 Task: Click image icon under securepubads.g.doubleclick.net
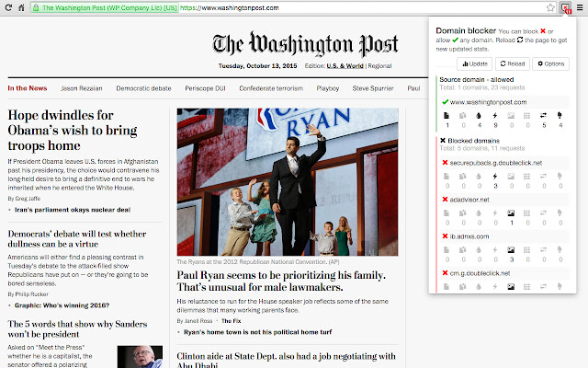511,176
